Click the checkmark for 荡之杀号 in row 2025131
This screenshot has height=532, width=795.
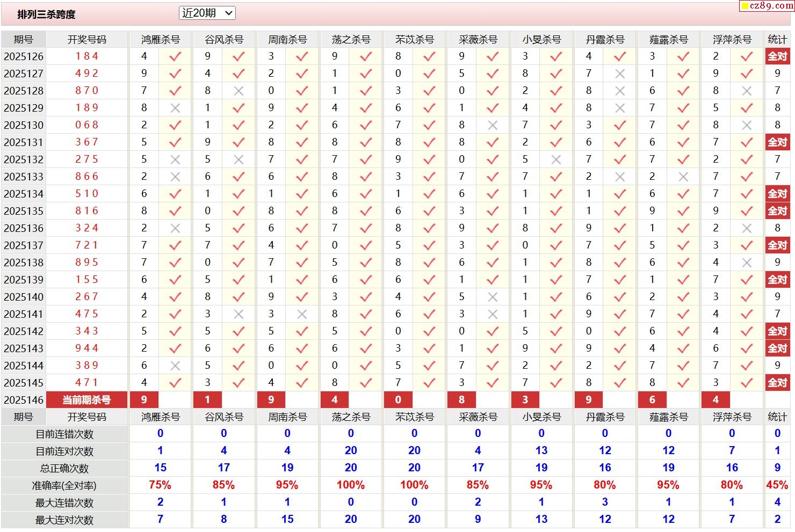pyautogui.click(x=366, y=142)
